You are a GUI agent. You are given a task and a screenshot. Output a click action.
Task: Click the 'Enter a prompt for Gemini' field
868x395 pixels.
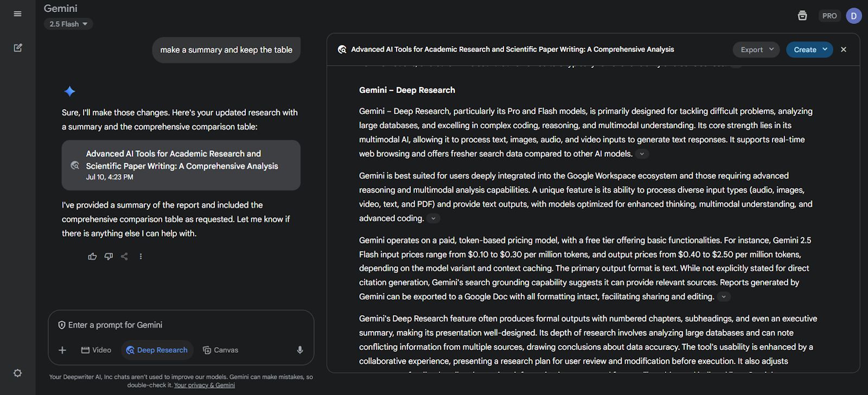(179, 325)
